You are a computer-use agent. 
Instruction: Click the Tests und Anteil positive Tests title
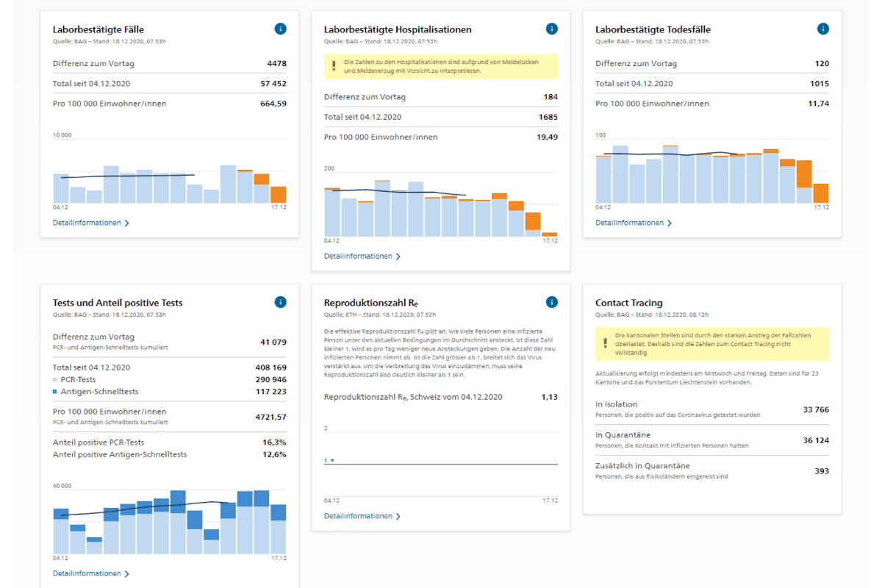118,303
